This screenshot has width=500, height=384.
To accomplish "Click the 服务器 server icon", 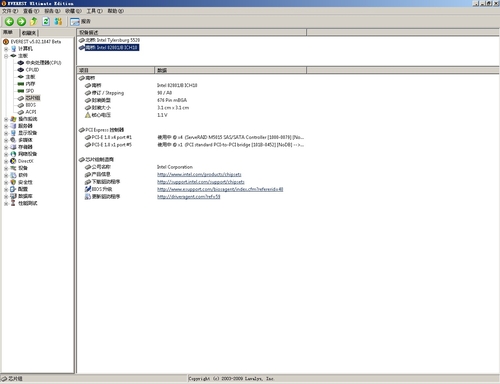I will (x=13, y=126).
